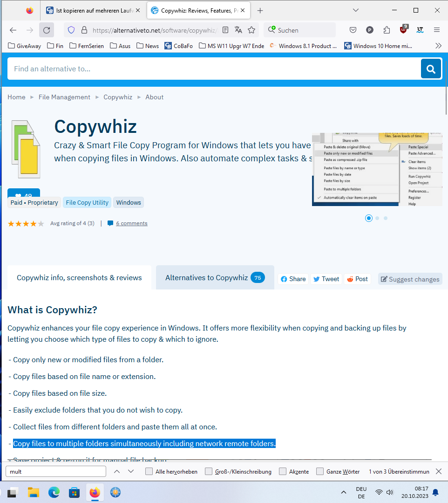This screenshot has height=503, width=448.
Task: Open File Explorer from taskbar
Action: tap(34, 492)
